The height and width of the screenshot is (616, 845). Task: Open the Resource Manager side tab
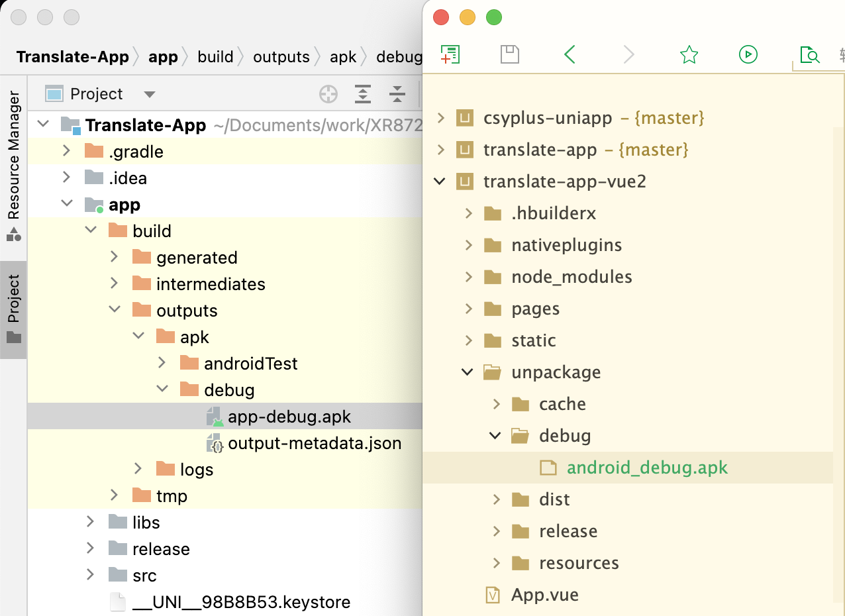13,166
